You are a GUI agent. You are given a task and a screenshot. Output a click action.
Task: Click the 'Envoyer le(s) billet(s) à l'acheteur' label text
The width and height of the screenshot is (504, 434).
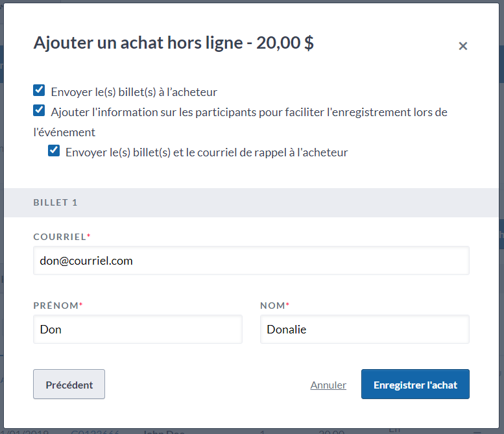pos(134,92)
